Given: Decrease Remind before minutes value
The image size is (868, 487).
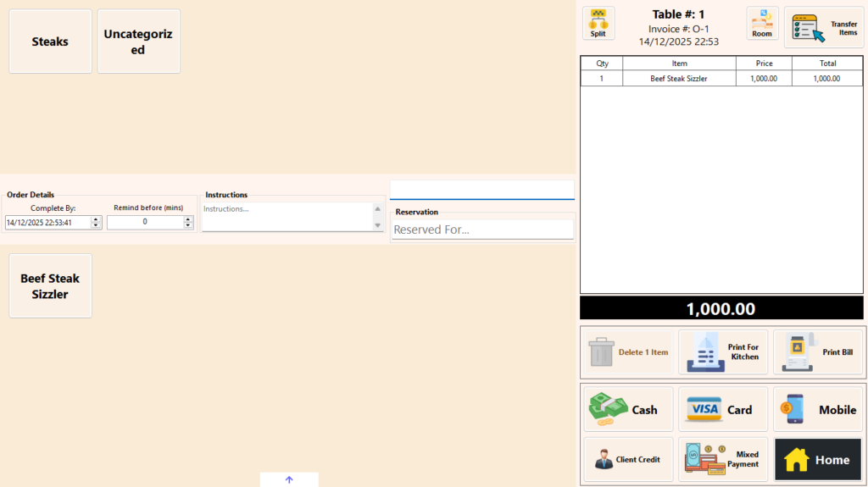Looking at the screenshot, I should [188, 225].
